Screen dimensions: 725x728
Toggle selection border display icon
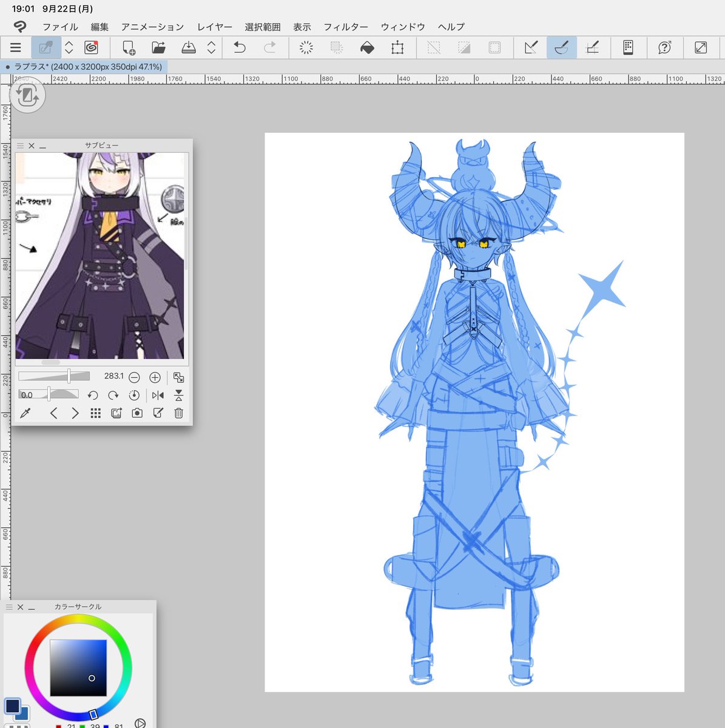tap(494, 47)
